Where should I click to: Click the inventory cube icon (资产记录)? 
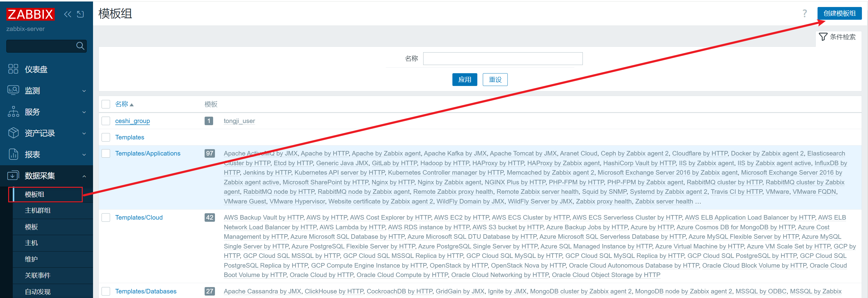click(x=13, y=133)
